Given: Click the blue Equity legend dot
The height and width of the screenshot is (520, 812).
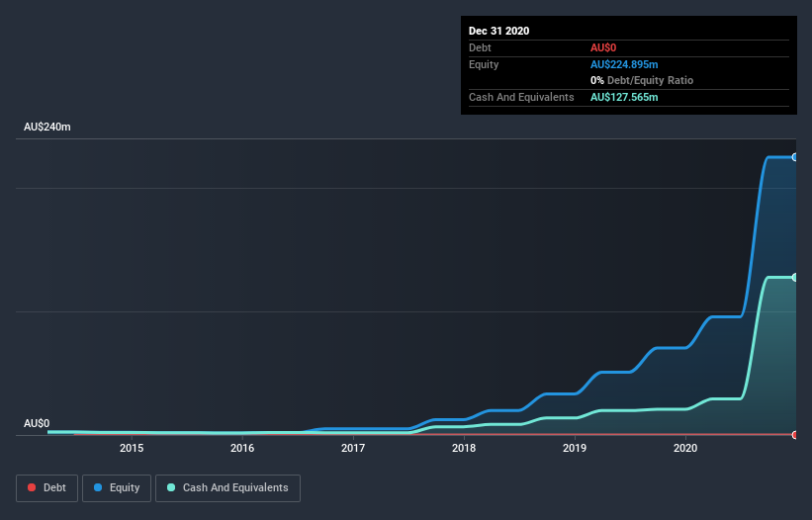Looking at the screenshot, I should click(98, 487).
